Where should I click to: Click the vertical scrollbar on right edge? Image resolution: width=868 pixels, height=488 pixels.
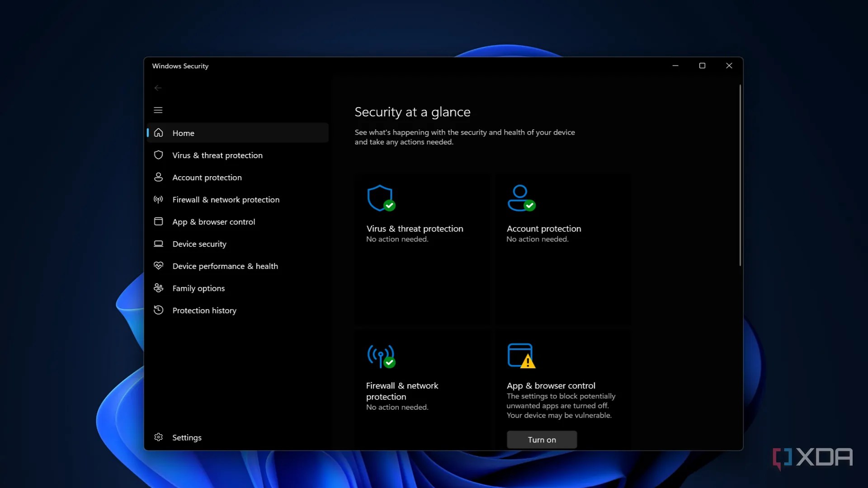pos(740,175)
